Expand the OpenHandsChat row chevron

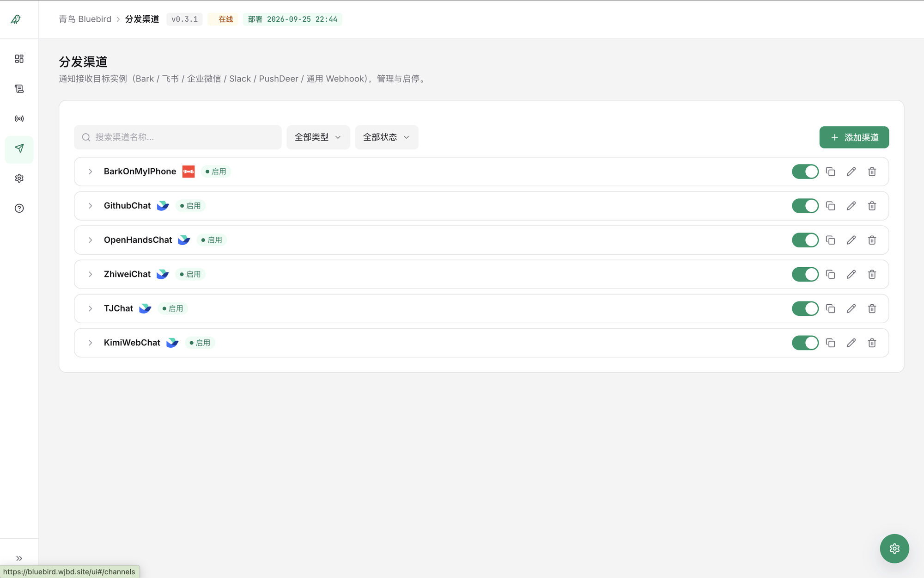91,240
